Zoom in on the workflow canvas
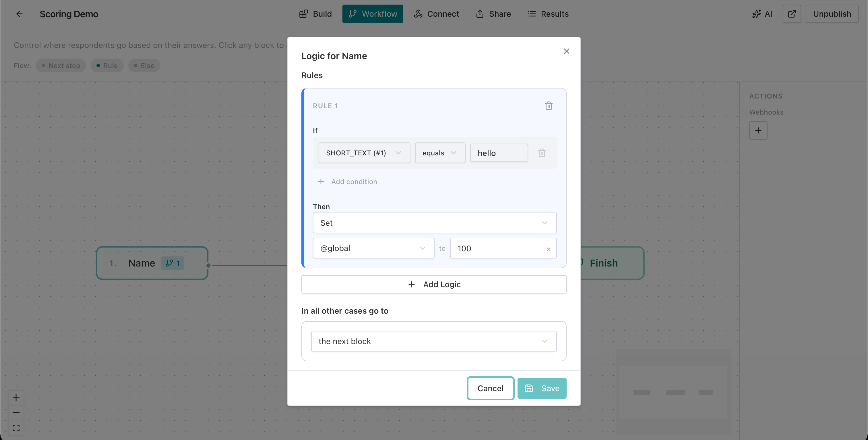 tap(16, 397)
